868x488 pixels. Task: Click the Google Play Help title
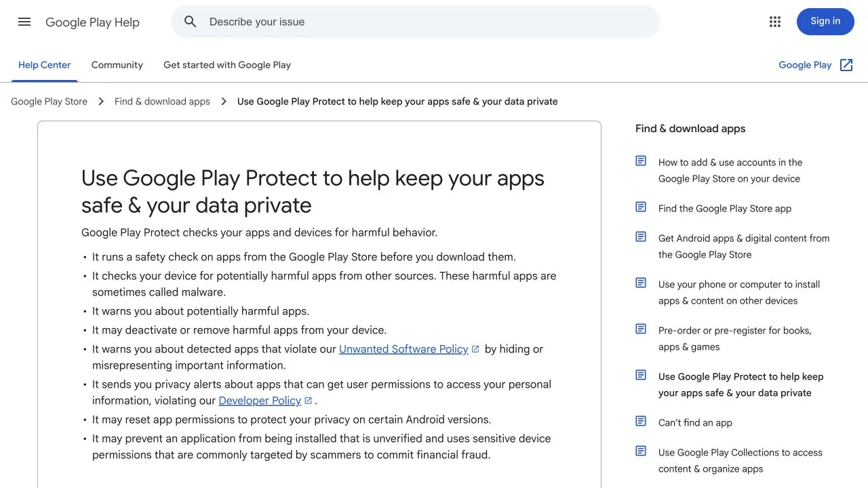click(92, 22)
